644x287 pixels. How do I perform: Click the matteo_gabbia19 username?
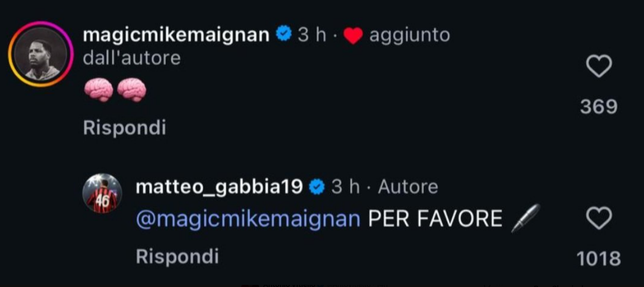pos(219,187)
